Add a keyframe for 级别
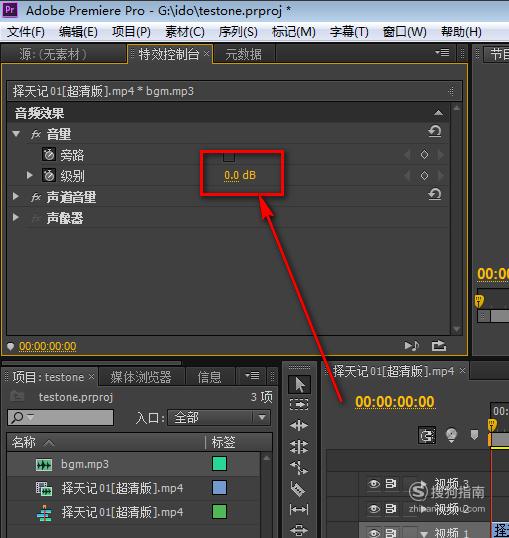The height and width of the screenshot is (538, 509). [x=424, y=176]
